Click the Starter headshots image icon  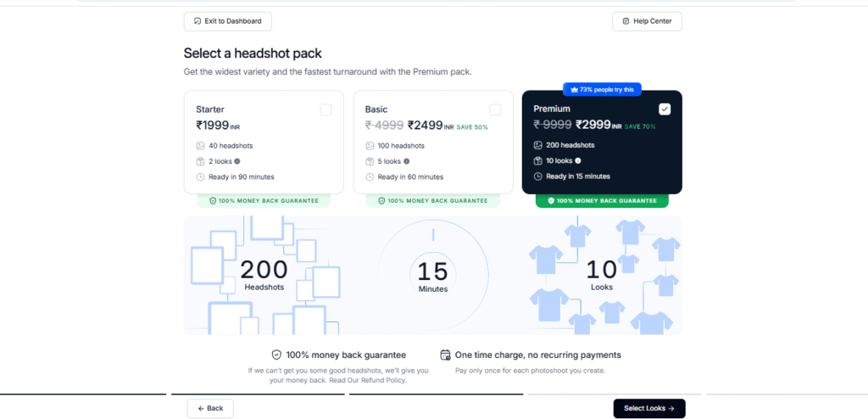200,146
